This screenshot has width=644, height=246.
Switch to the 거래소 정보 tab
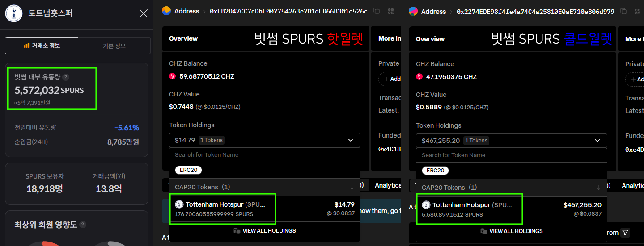[42, 46]
